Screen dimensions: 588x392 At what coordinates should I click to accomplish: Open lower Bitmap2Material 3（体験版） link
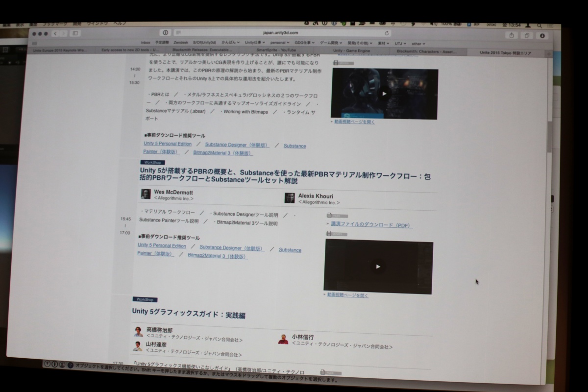(x=218, y=256)
